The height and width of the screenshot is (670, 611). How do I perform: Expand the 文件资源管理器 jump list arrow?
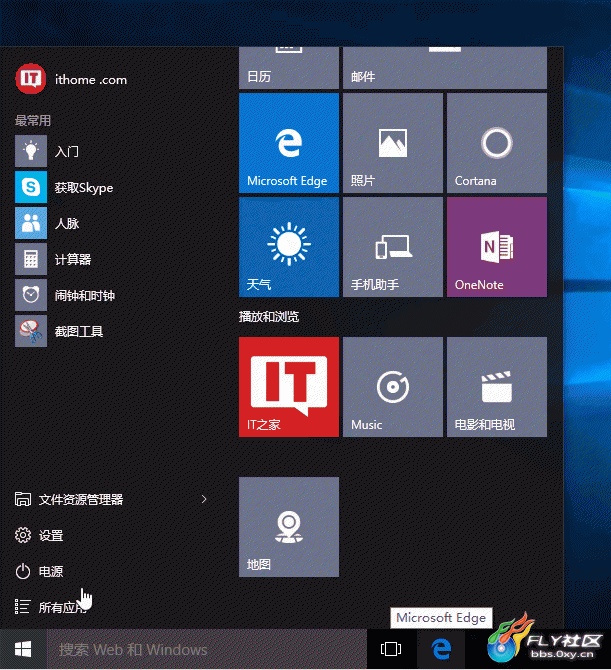click(204, 499)
